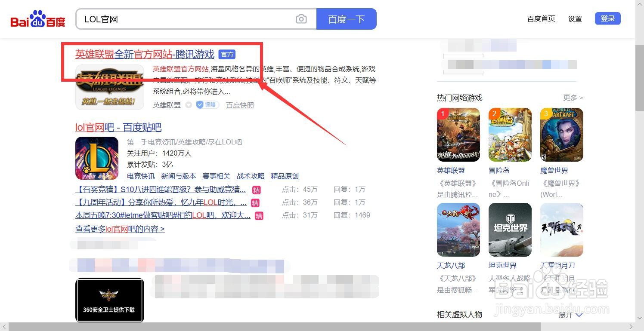Click the vertical scrollbar thumb
Screen dimensions: 644x331
click(x=640, y=77)
